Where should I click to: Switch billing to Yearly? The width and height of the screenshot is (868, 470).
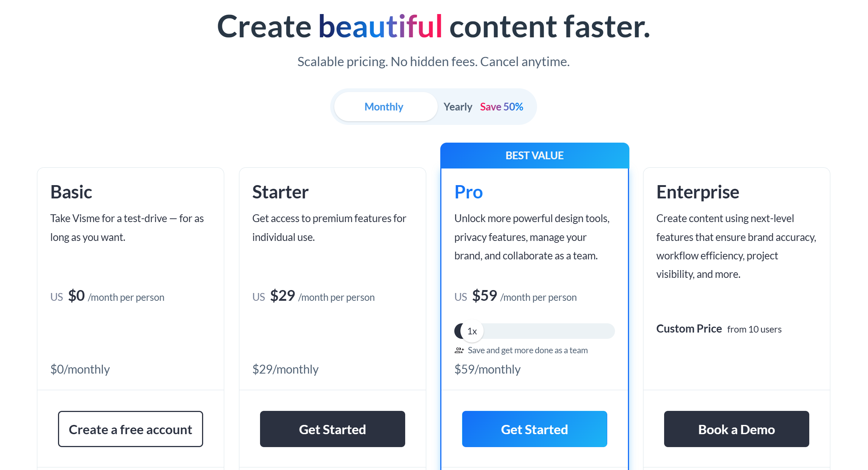coord(458,106)
